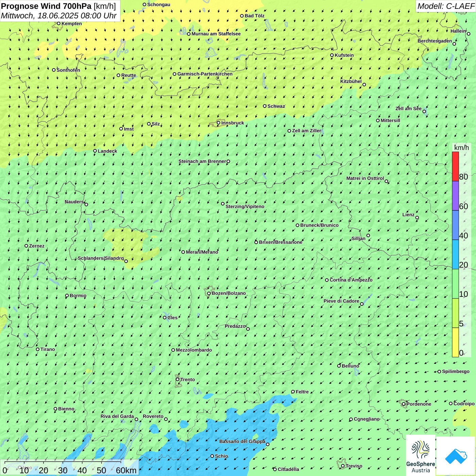The height and width of the screenshot is (476, 476).
Task: Click the 'Kitzbühel' label
Action: tap(351, 81)
